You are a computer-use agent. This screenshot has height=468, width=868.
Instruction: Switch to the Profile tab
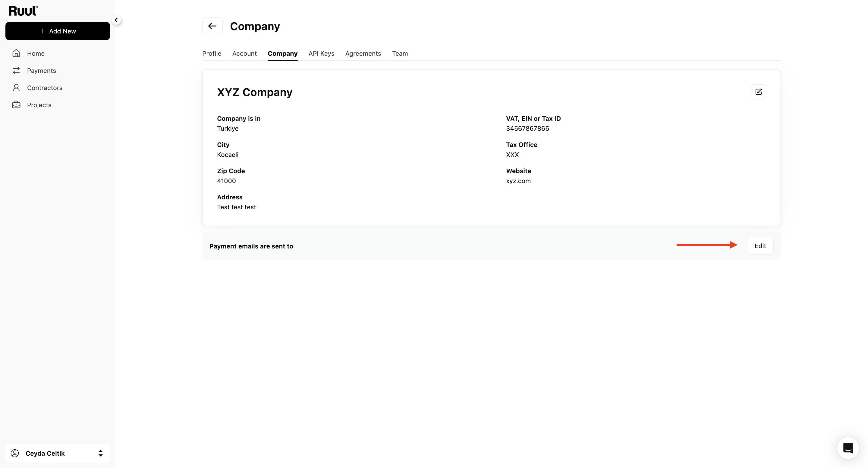[212, 54]
